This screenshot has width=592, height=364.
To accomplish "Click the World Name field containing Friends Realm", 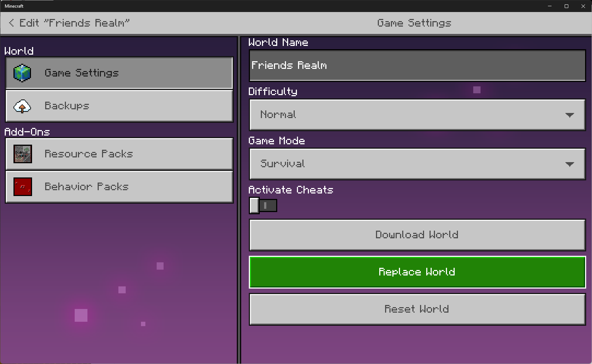I will [x=417, y=66].
